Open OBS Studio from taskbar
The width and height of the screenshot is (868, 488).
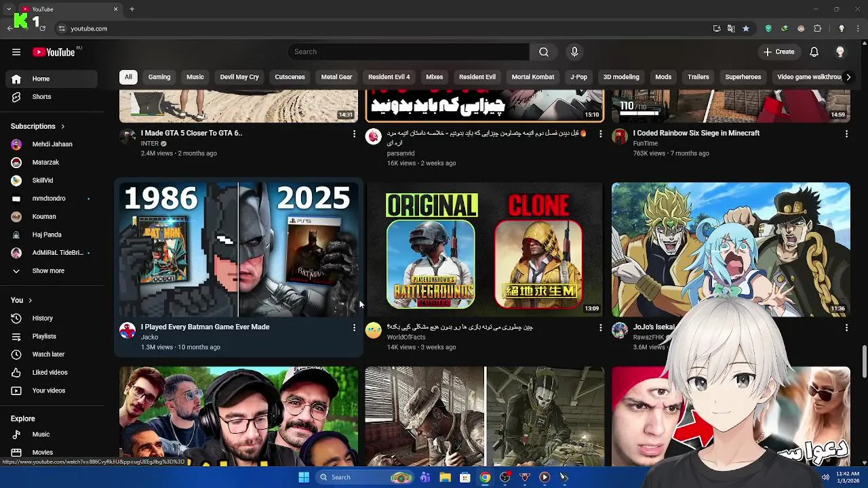[505, 477]
